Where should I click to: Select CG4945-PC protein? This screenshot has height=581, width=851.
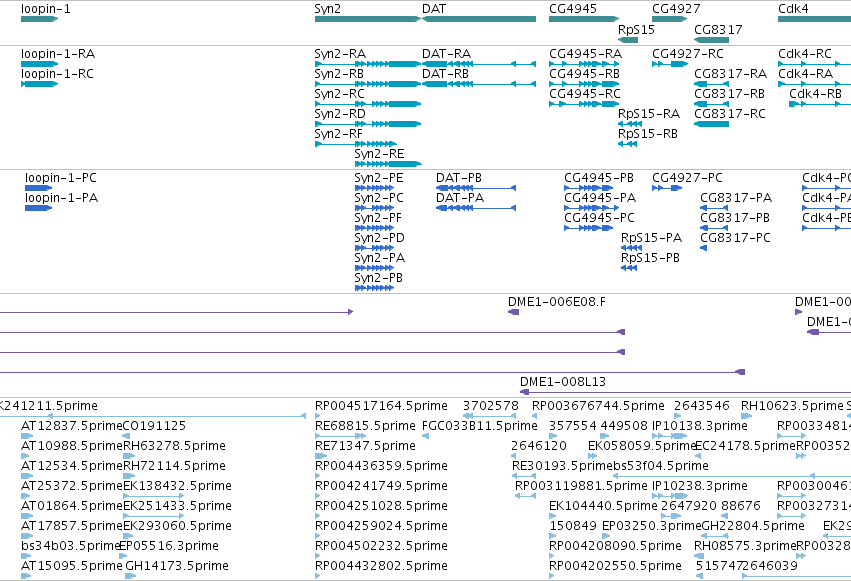tap(588, 228)
